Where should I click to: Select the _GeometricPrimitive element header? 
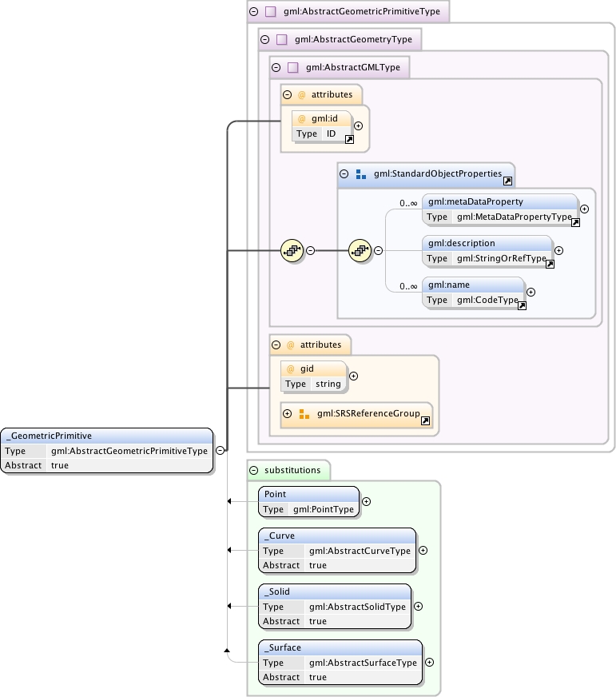[107, 436]
